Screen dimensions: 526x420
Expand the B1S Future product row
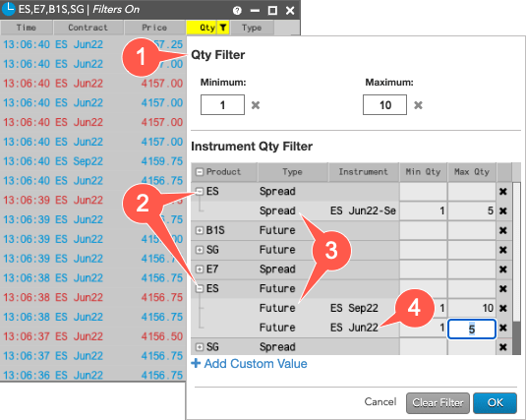[x=200, y=230]
